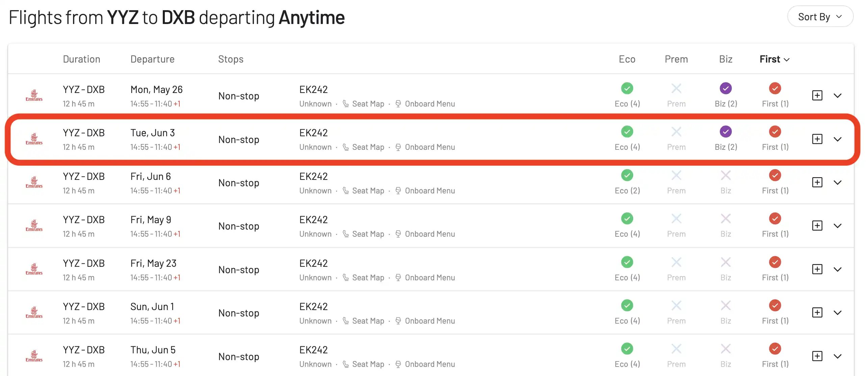Click the Emirates logo on Fri, May 9 row

[x=34, y=226]
